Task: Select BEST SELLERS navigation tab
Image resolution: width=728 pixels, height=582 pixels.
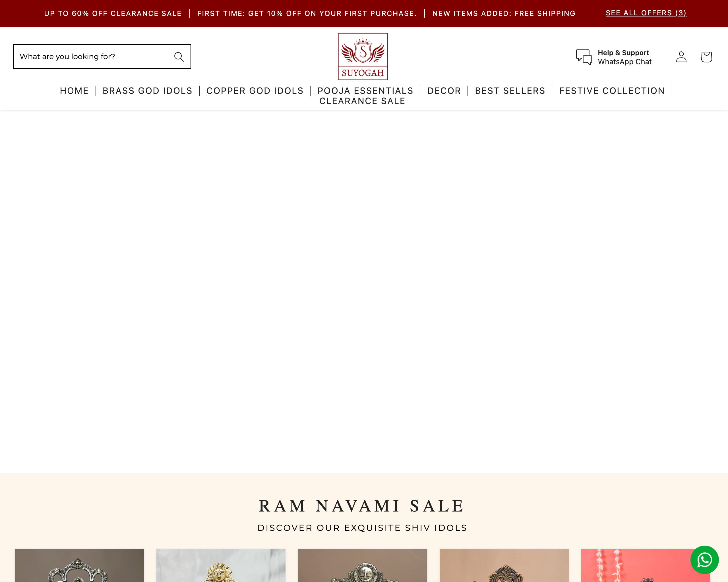Action: point(510,90)
